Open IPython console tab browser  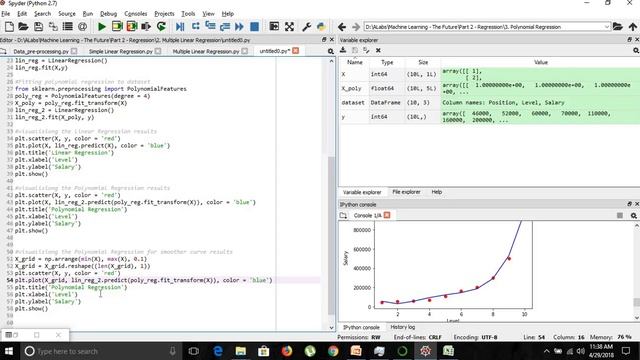tap(343, 215)
